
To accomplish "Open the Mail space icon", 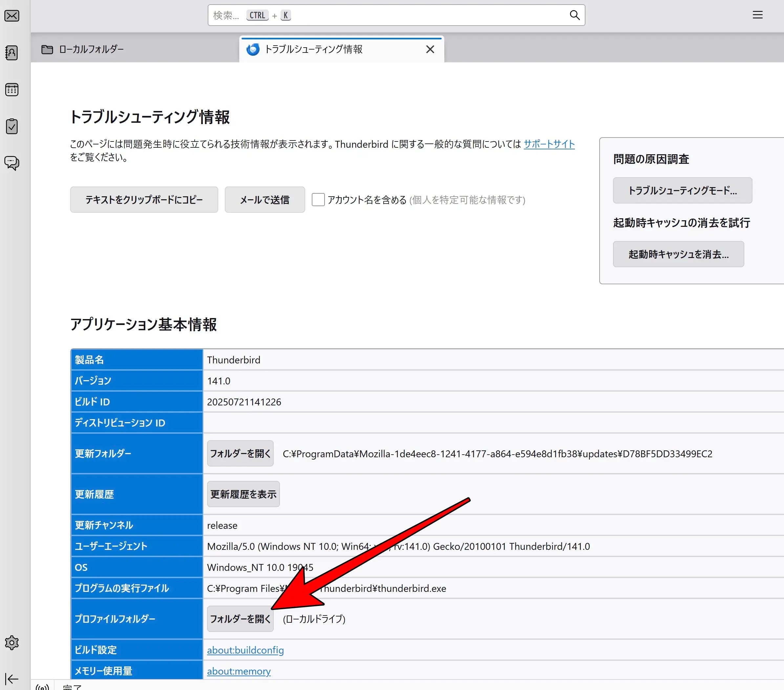I will pyautogui.click(x=12, y=16).
